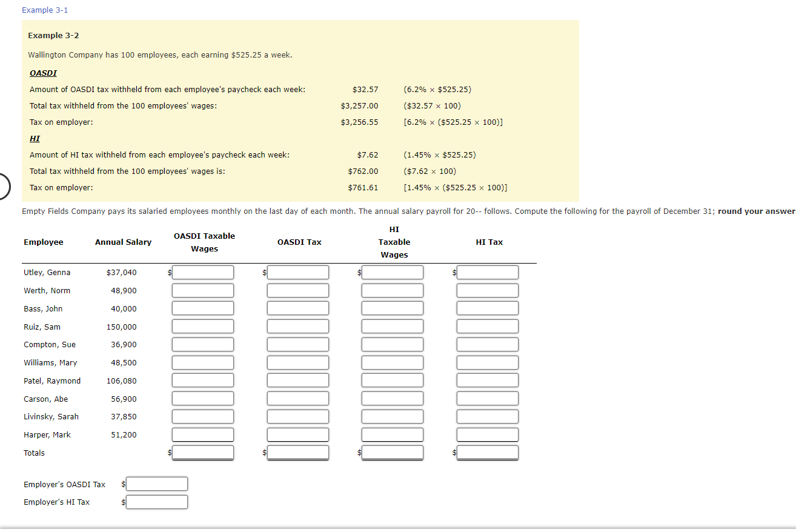
Task: Focus OASDI Taxable Wages input for Livinsky, Sarah
Action: (203, 417)
